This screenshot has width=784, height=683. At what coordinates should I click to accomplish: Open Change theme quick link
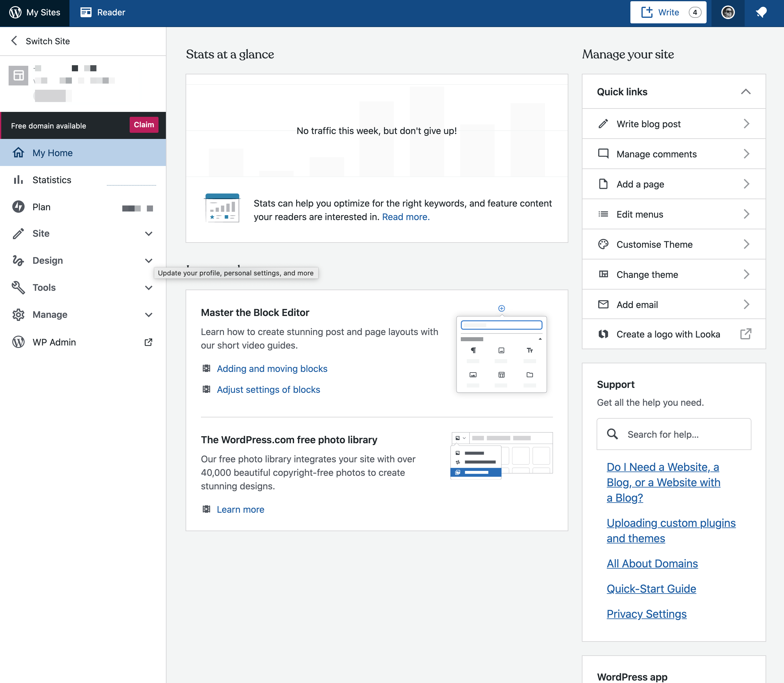(x=673, y=274)
